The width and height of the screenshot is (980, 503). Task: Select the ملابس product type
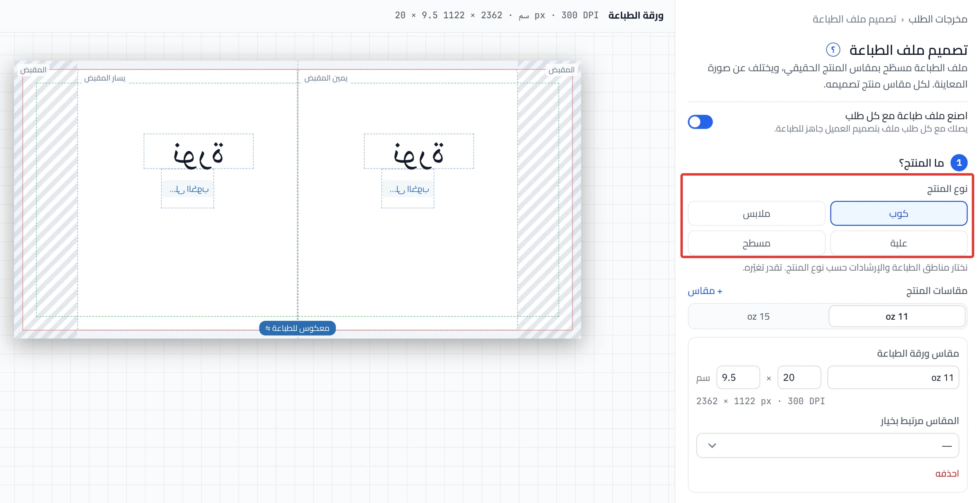tap(756, 213)
